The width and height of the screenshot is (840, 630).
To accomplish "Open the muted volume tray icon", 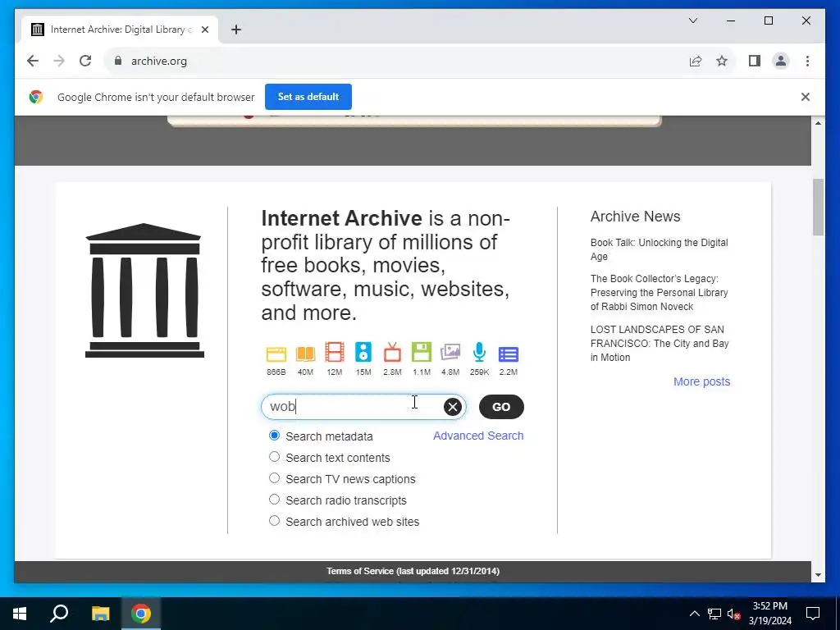I will (x=733, y=614).
